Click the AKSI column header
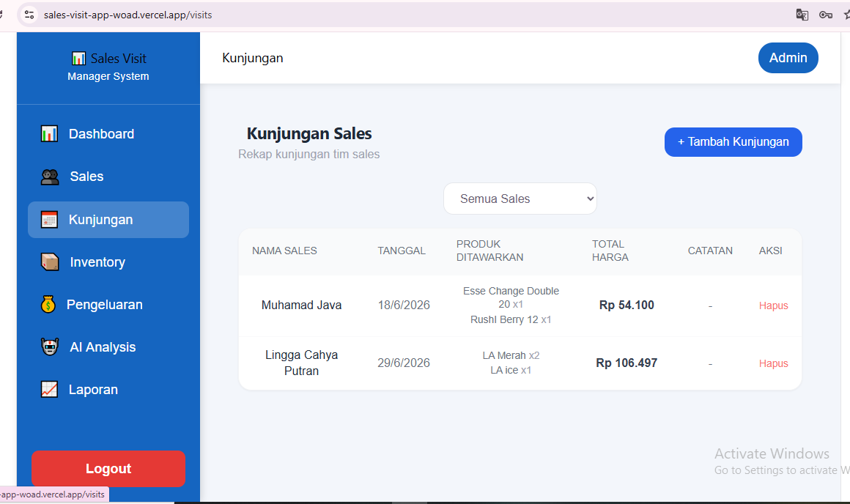 [x=770, y=251]
